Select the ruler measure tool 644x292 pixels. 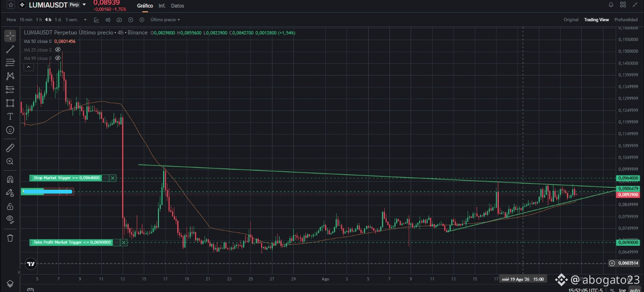point(10,148)
